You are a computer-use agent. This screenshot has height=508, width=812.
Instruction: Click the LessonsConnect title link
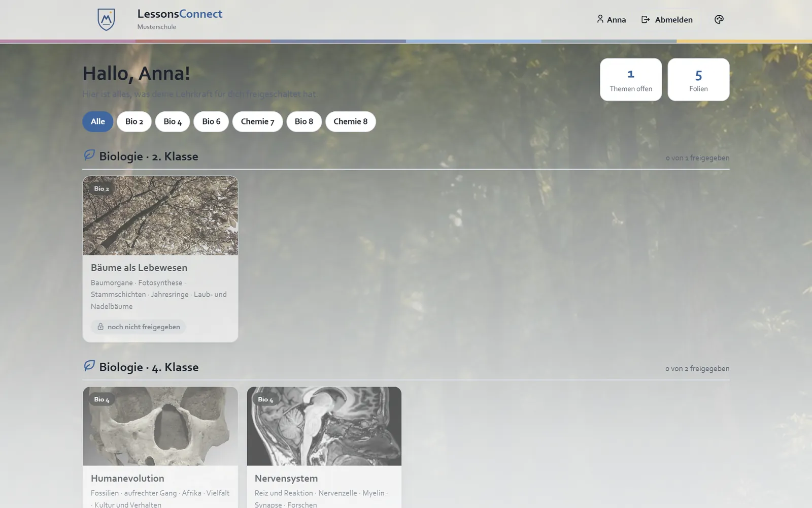[180, 14]
